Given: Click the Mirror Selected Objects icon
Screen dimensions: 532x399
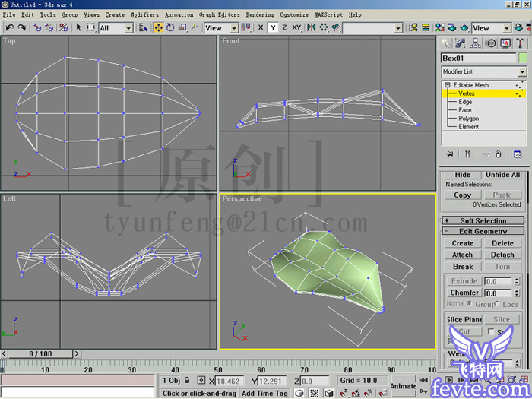Looking at the screenshot, I should [x=311, y=27].
